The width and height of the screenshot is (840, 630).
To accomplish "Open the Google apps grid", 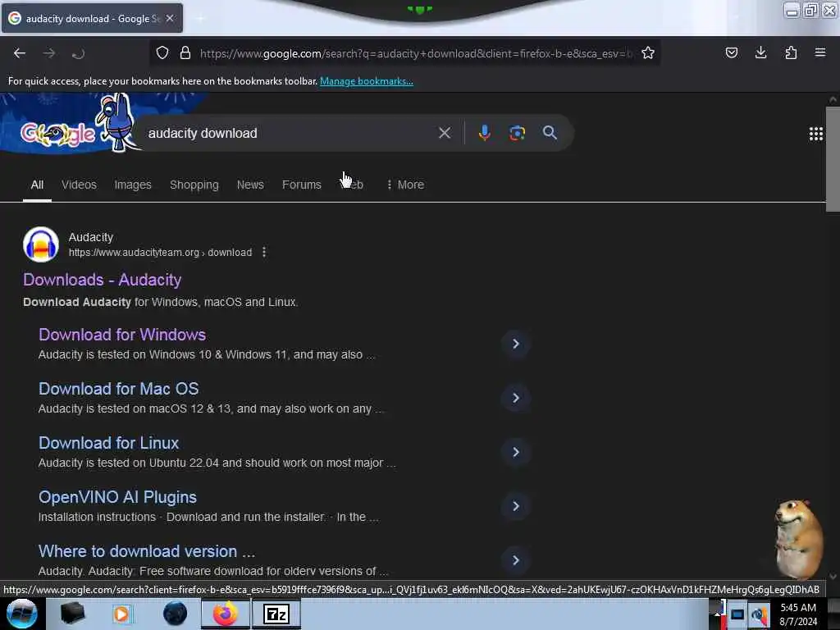I will click(x=816, y=134).
